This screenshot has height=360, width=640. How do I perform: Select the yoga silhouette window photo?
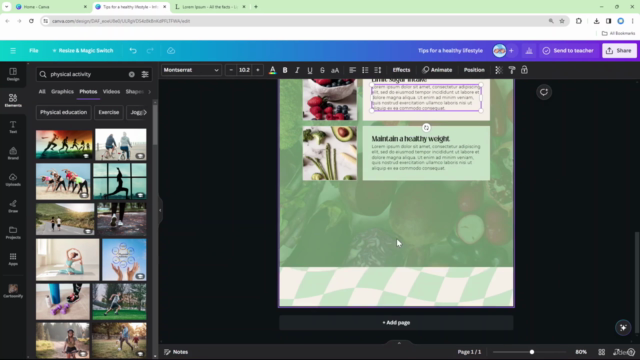coord(120,181)
